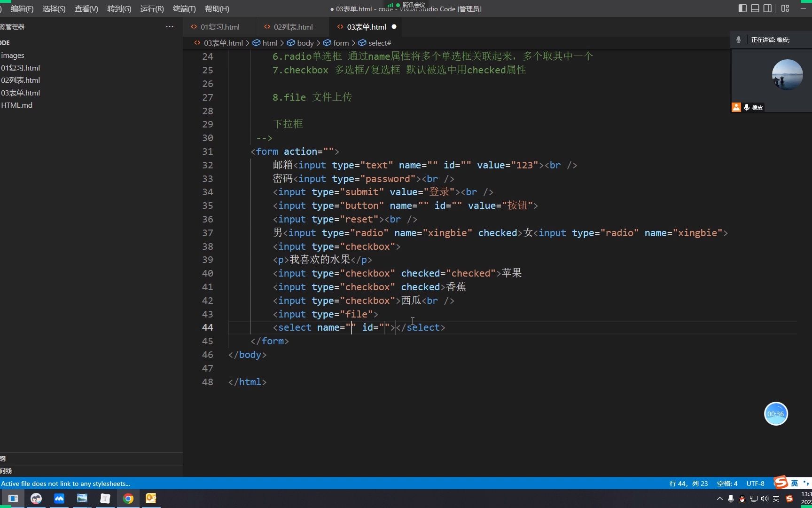The image size is (812, 508).
Task: Switch to 01复习.html tab
Action: (x=219, y=27)
